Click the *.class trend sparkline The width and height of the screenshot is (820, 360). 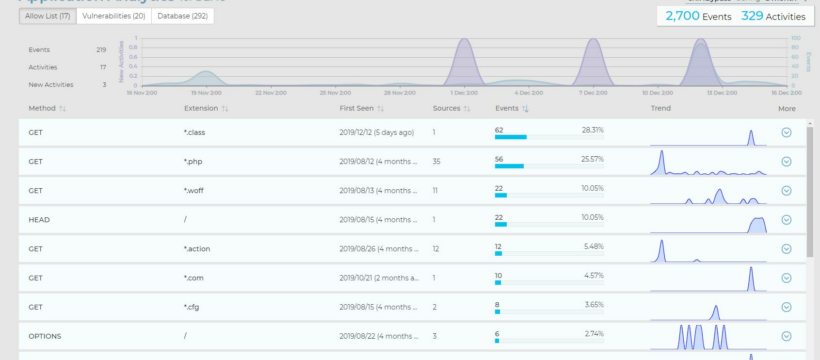click(709, 137)
